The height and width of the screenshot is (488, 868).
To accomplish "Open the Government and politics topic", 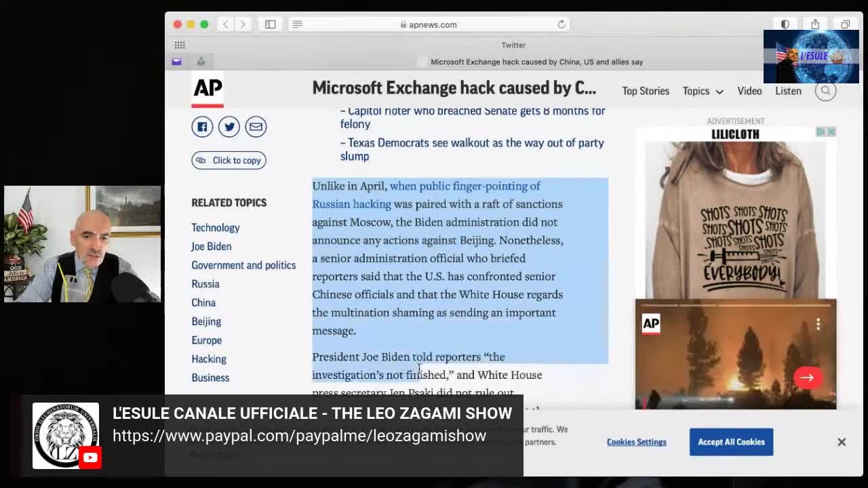I will [243, 265].
